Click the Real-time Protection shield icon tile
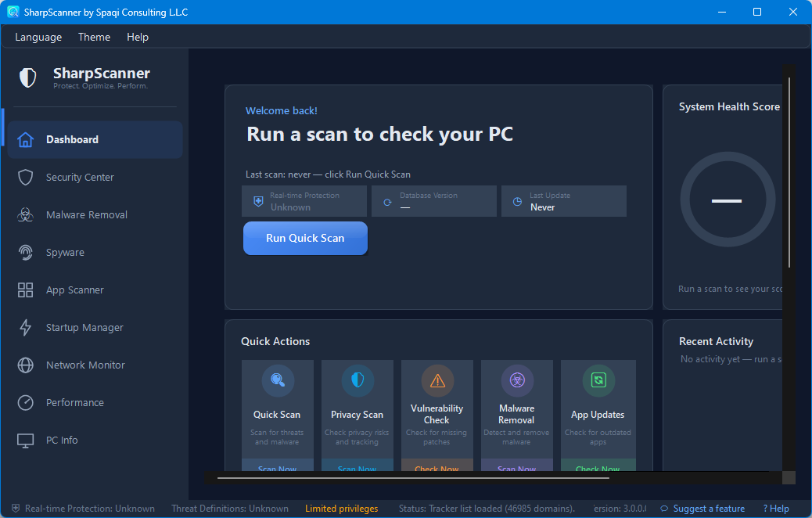The width and height of the screenshot is (812, 518). pos(258,202)
